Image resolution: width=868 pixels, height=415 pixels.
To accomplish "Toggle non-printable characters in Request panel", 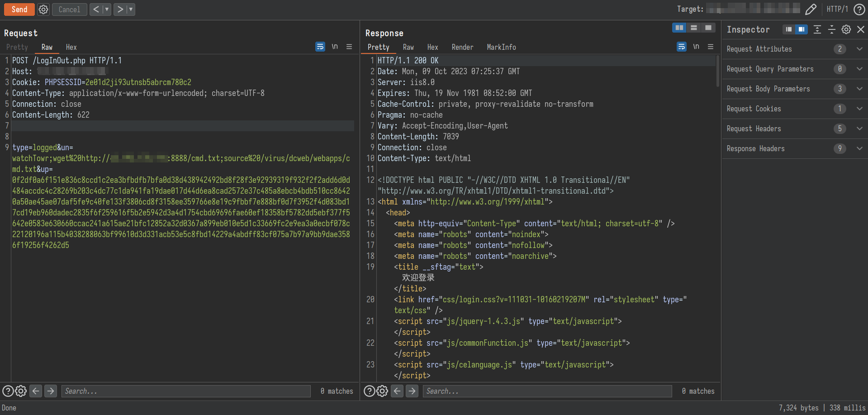I will (335, 47).
